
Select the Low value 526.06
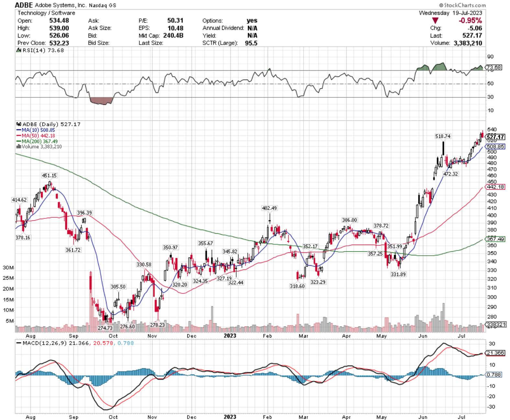tap(59, 35)
